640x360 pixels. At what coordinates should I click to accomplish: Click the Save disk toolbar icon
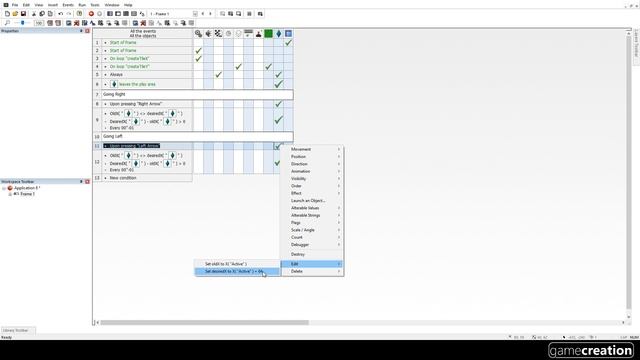click(23, 14)
